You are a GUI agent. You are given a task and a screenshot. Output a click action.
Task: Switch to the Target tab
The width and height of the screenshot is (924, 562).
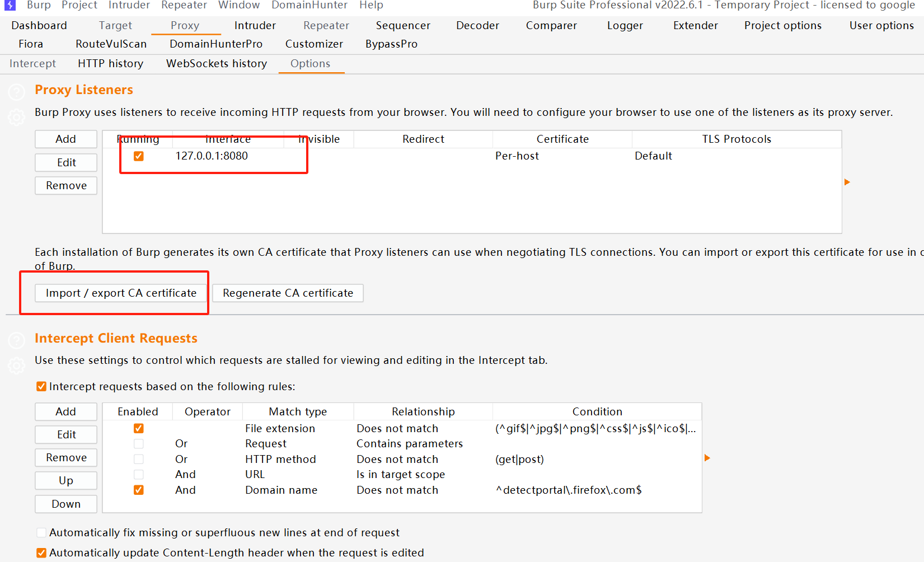pos(115,25)
